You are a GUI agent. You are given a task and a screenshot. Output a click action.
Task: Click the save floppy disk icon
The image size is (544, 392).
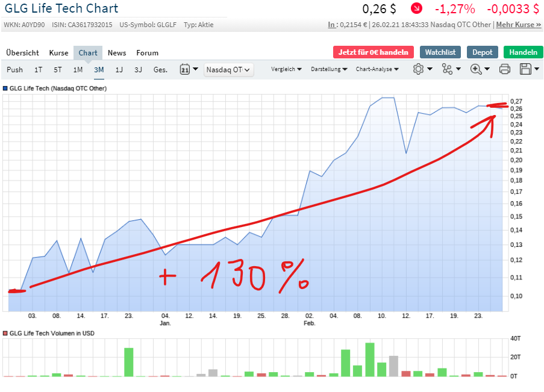(x=525, y=69)
